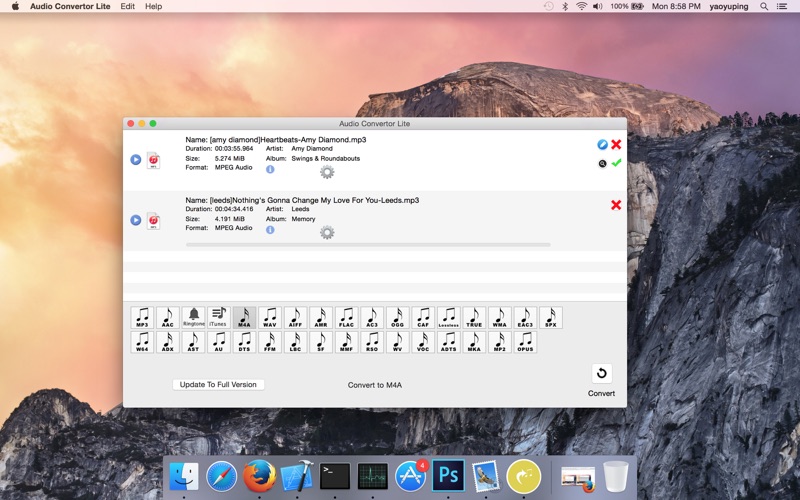This screenshot has height=500, width=800.
Task: Open the App Store from the Dock
Action: pyautogui.click(x=411, y=476)
